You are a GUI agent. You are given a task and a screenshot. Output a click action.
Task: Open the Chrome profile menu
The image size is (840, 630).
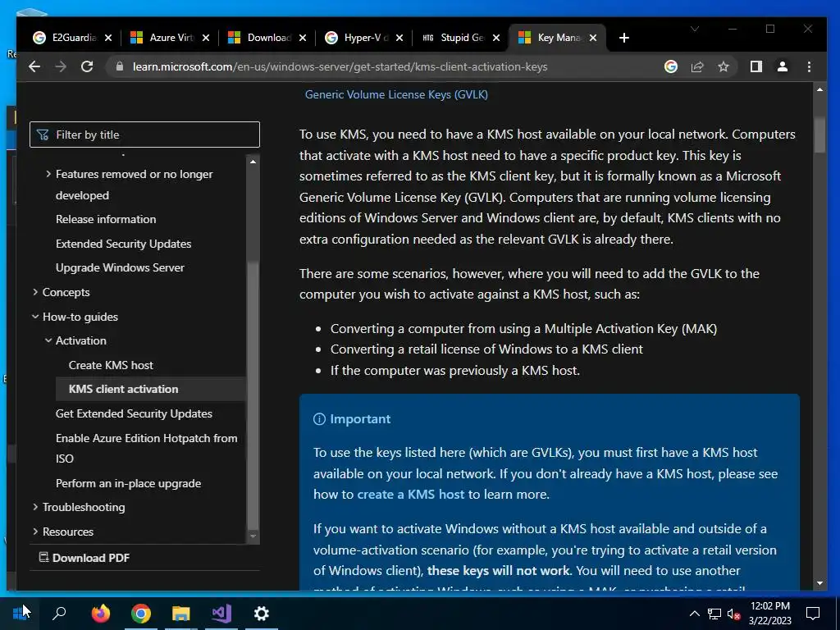coord(782,66)
